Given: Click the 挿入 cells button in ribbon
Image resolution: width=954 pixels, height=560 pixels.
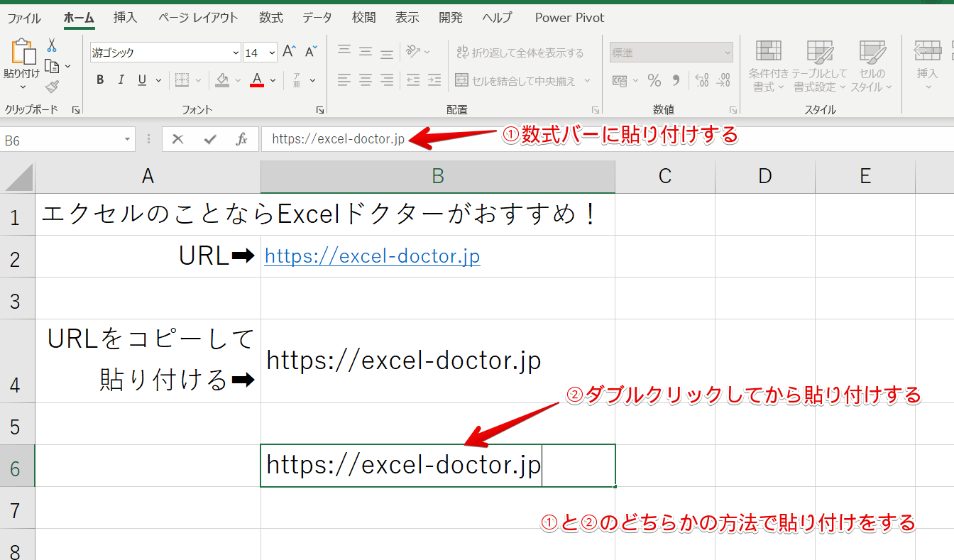Looking at the screenshot, I should coord(927,66).
